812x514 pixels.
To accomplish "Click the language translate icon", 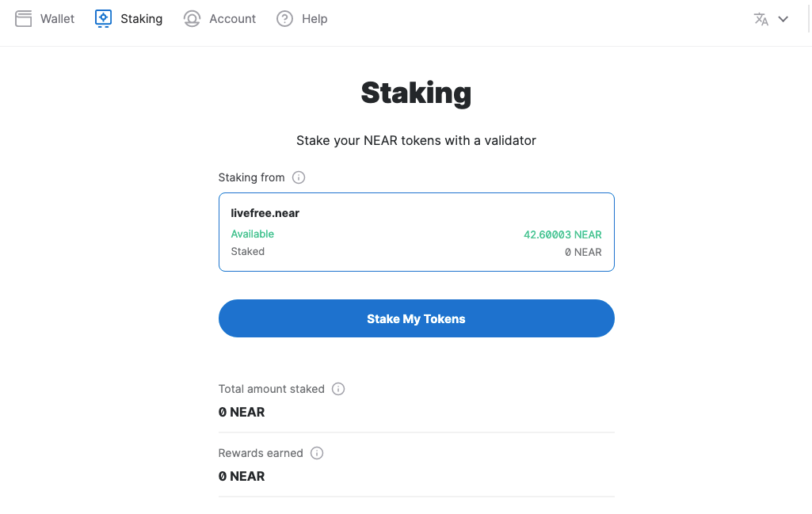I will pyautogui.click(x=761, y=19).
